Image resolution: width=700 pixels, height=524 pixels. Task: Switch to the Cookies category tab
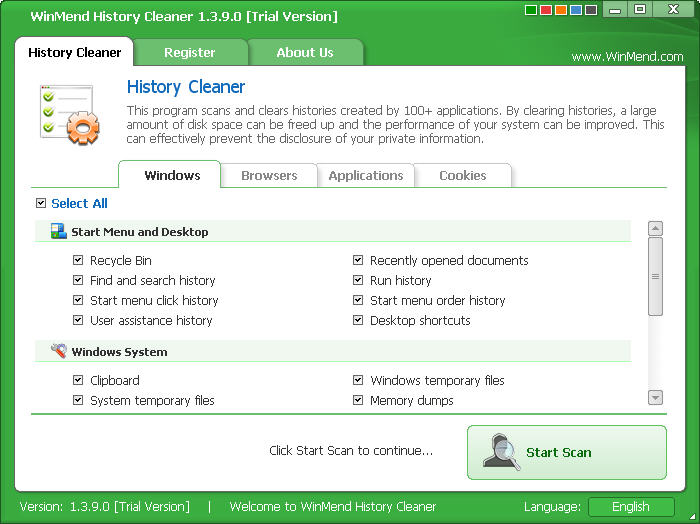pos(462,175)
